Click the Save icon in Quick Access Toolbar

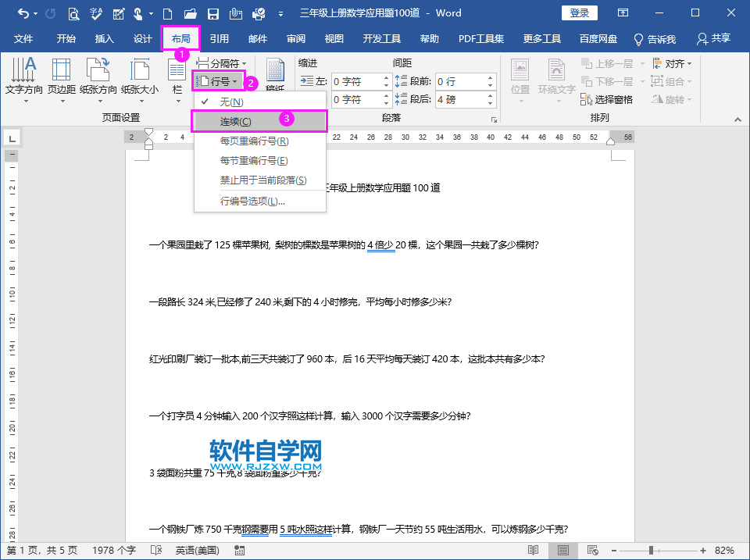click(212, 12)
